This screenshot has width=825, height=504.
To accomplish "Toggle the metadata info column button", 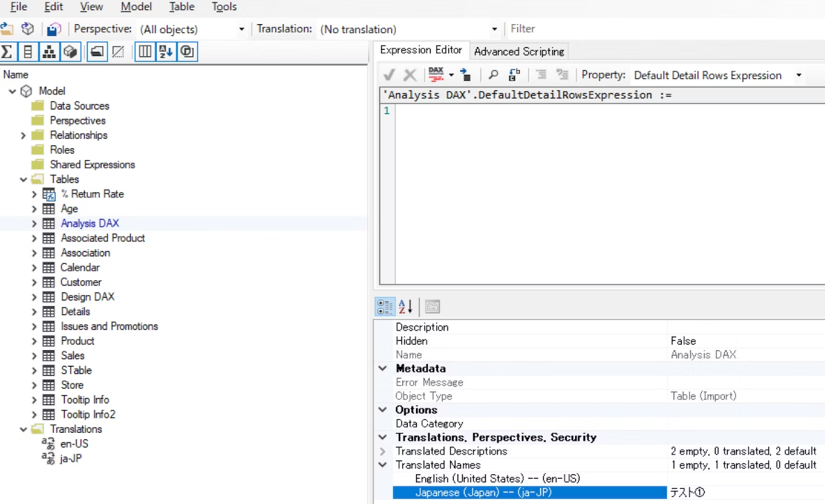I will 187,52.
